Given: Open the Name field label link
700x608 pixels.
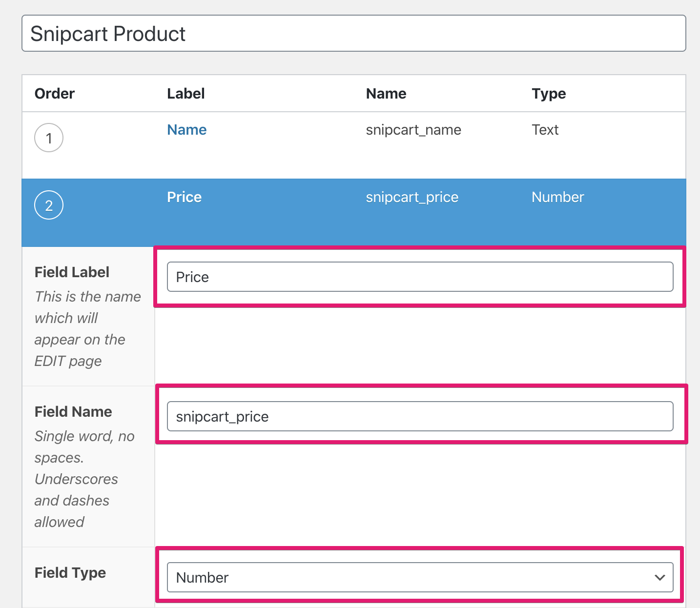Looking at the screenshot, I should click(x=186, y=130).
